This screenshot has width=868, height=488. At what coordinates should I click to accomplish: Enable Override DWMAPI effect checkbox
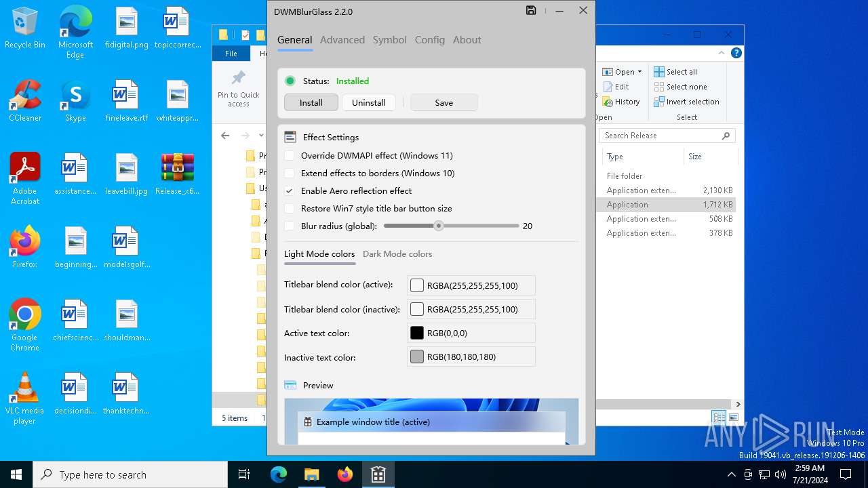click(x=290, y=156)
